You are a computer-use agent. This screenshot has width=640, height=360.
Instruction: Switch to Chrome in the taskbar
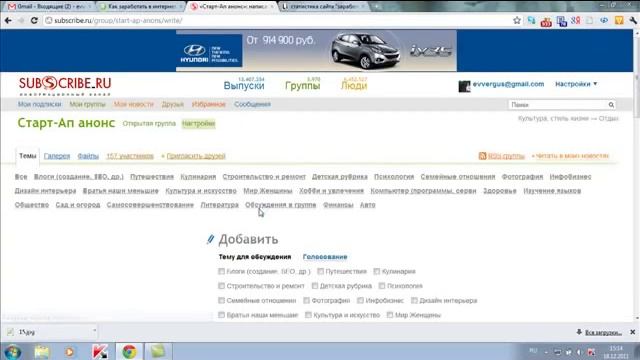coord(129,352)
